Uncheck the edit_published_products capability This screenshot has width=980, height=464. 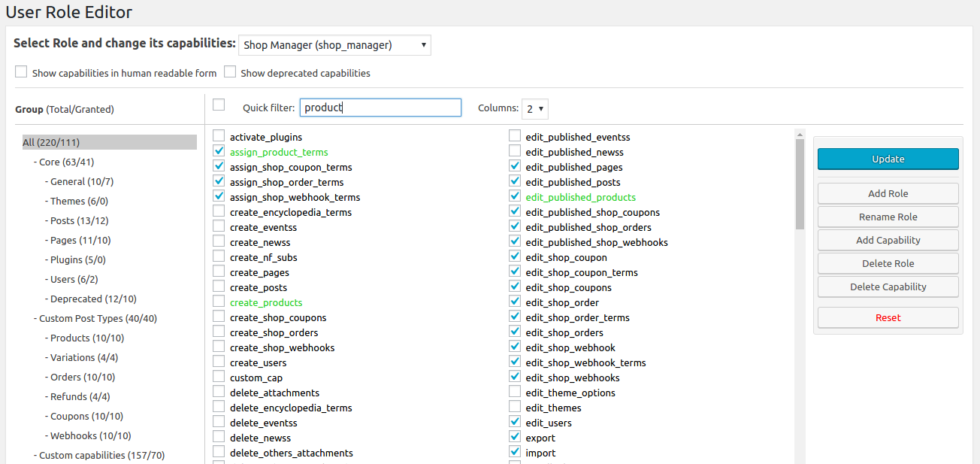(515, 196)
